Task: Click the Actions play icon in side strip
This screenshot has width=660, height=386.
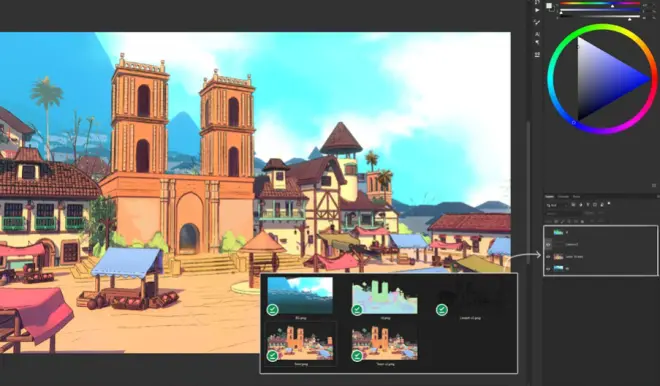Action: tap(537, 10)
